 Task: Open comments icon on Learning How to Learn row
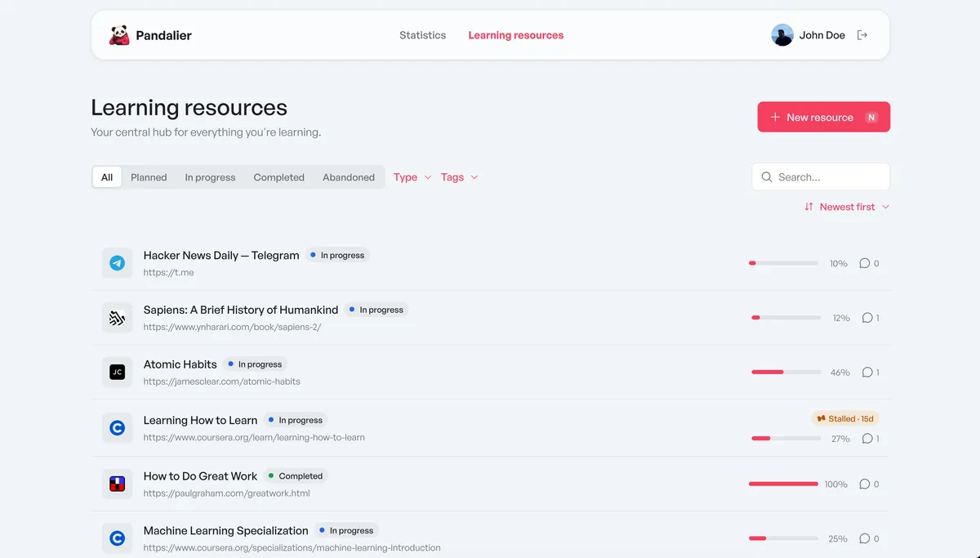click(867, 439)
